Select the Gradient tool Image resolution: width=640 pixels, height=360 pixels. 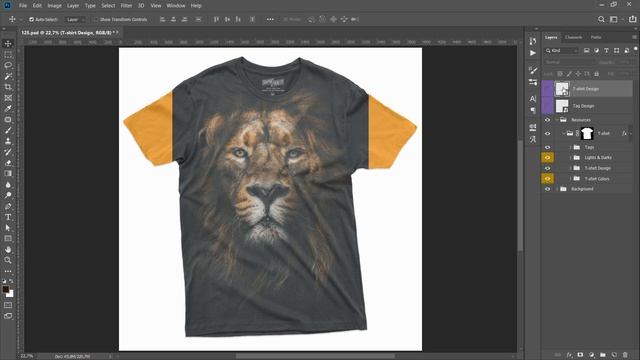(x=8, y=173)
